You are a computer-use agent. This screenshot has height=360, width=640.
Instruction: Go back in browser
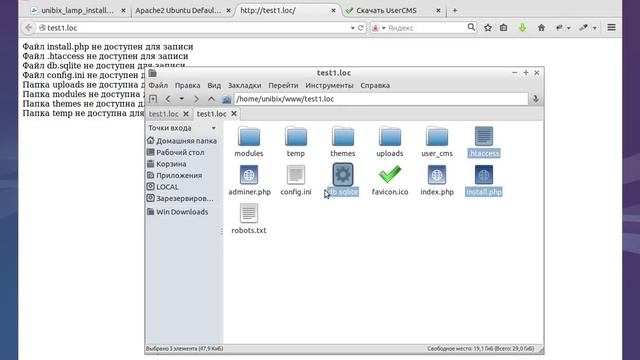(28, 28)
